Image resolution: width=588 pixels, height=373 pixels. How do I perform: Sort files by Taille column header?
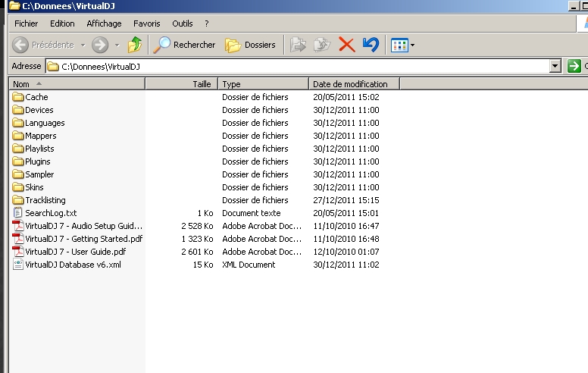(x=202, y=84)
